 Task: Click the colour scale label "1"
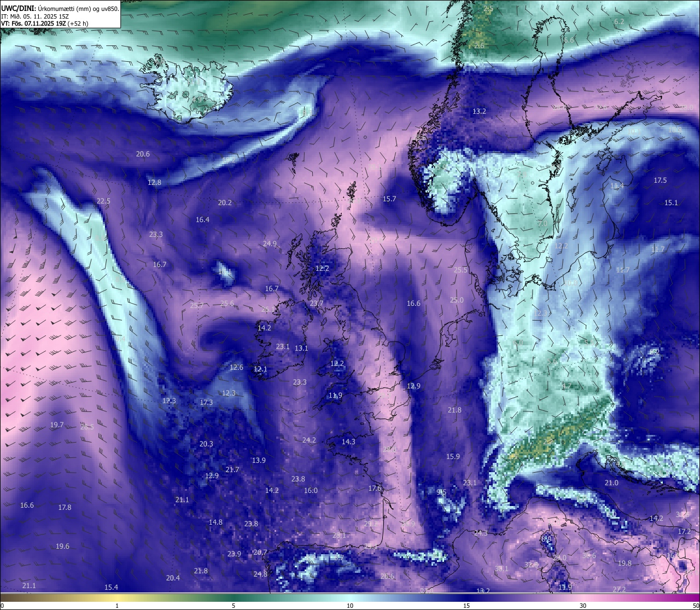click(x=117, y=606)
